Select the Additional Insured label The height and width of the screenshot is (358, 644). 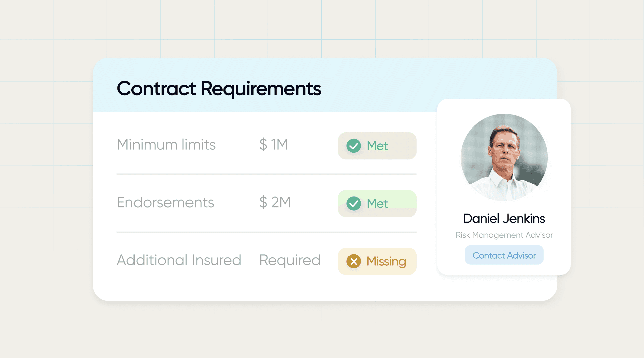tap(179, 260)
